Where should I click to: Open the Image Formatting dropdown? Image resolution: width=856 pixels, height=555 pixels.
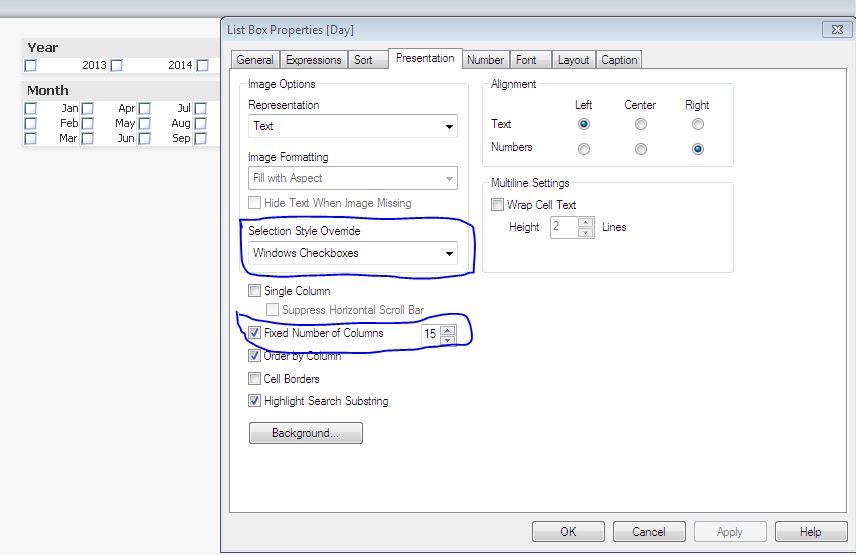353,178
